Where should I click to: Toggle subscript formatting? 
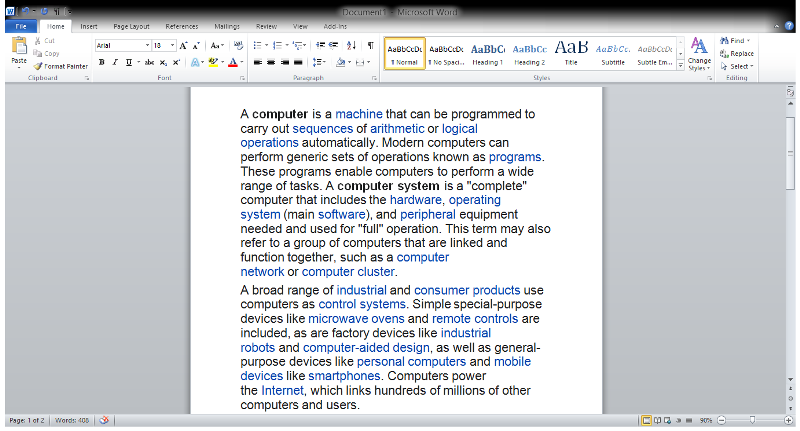point(163,62)
